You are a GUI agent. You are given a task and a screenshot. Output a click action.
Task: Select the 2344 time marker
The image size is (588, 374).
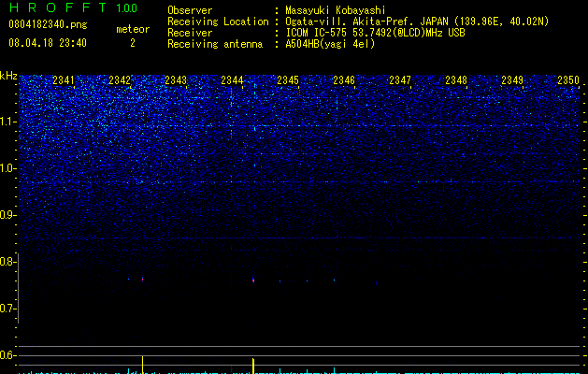click(232, 80)
